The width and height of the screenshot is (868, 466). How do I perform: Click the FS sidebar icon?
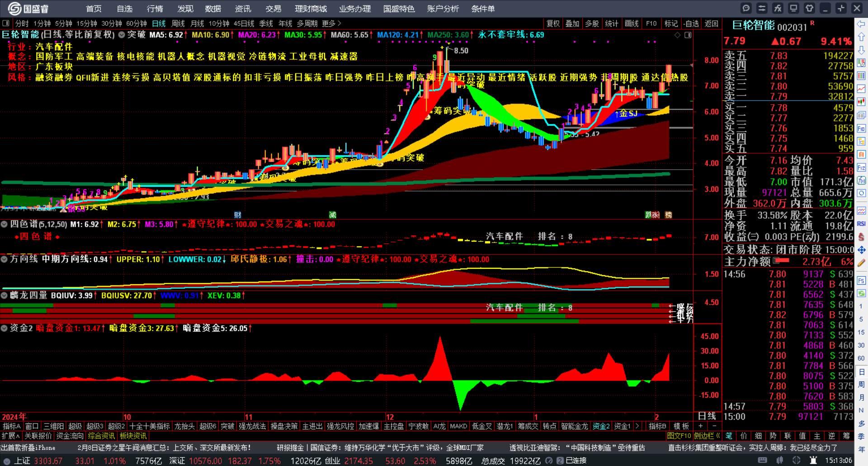(x=861, y=281)
